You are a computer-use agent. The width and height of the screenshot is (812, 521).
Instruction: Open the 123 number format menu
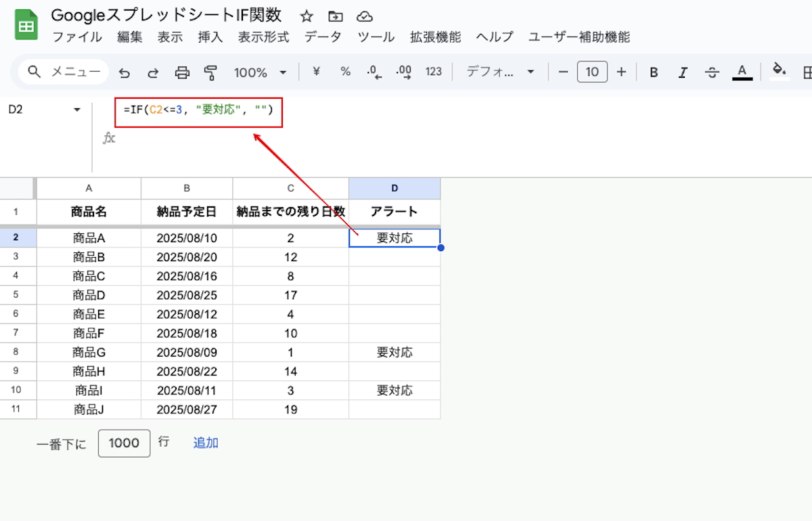pyautogui.click(x=434, y=72)
